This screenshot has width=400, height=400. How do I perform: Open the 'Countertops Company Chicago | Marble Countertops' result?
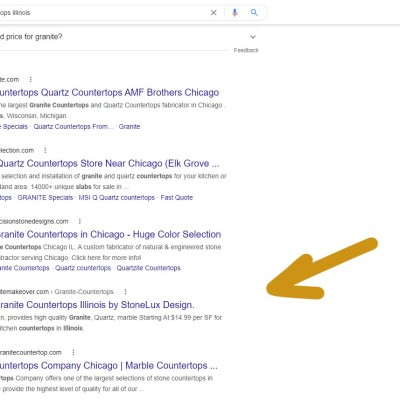(x=109, y=366)
